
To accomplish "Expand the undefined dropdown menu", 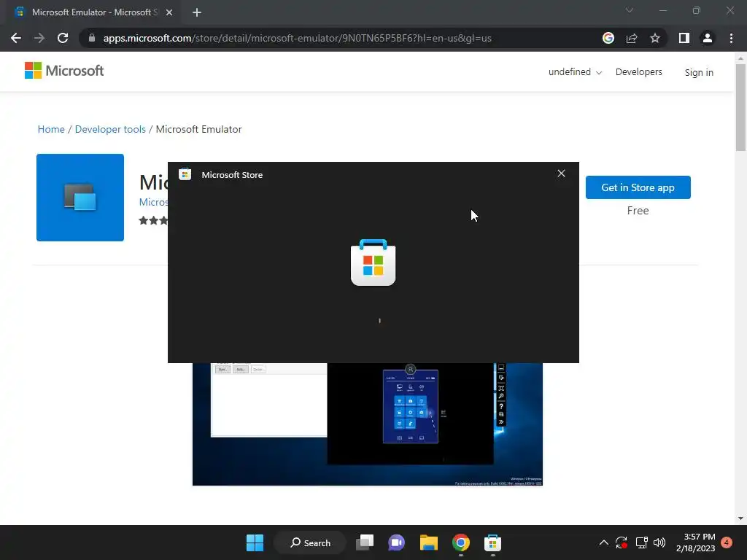I will (575, 72).
